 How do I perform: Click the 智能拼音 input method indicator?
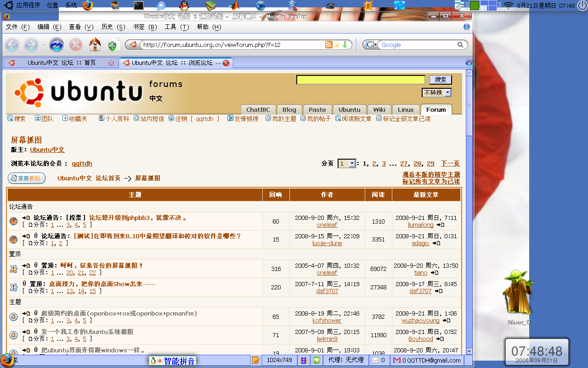pyautogui.click(x=173, y=361)
